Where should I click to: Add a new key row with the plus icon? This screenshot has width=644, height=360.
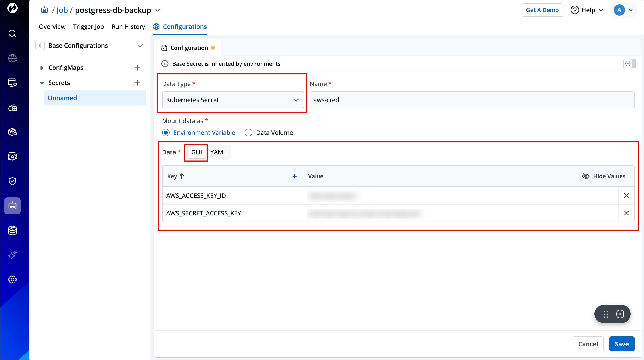[294, 176]
